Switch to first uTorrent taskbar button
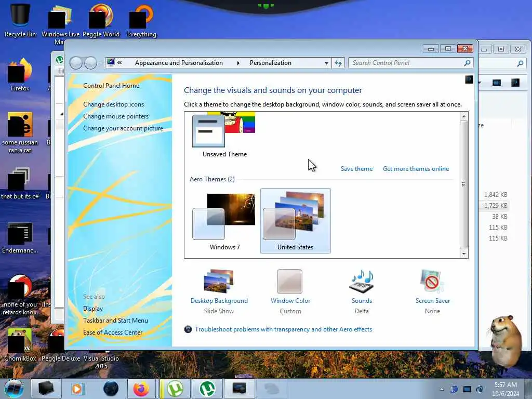 click(x=175, y=389)
